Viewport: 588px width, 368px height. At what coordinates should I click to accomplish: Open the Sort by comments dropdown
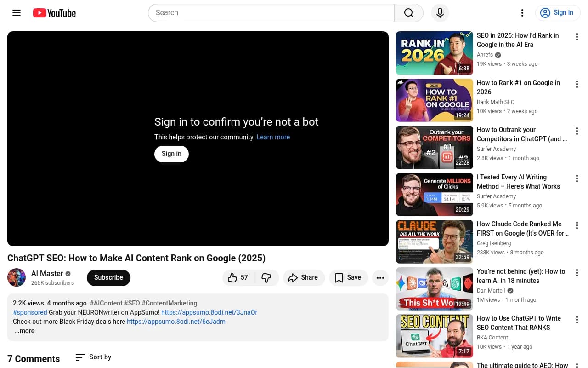(x=93, y=357)
